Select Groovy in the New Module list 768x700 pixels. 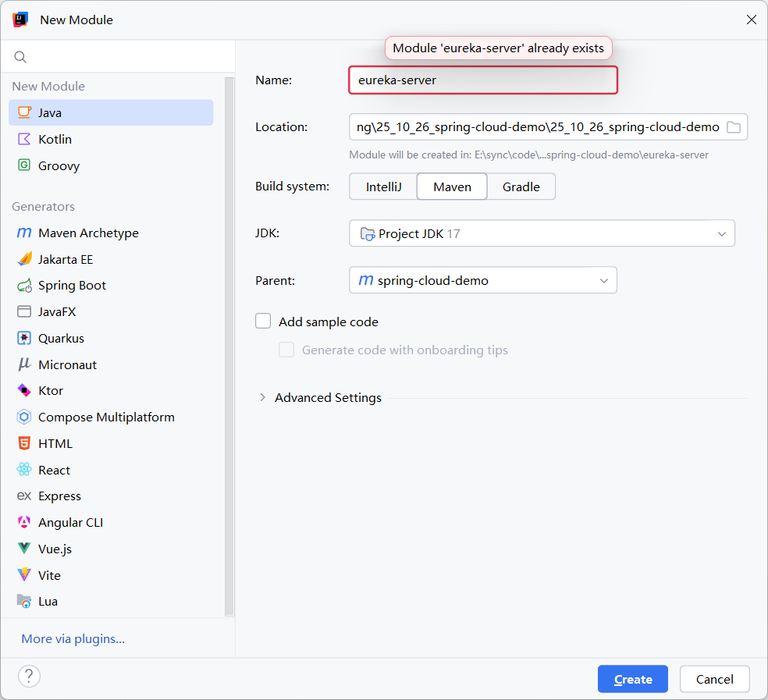[x=59, y=166]
